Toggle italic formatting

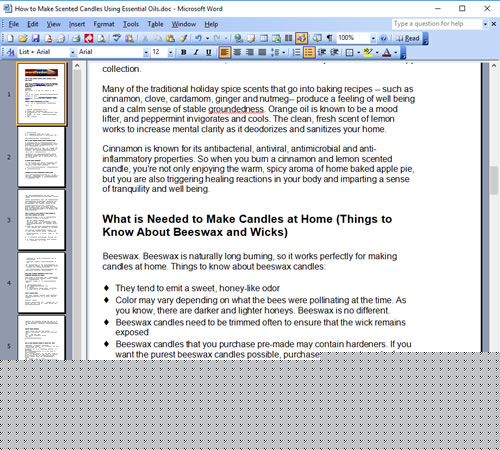[196, 52]
